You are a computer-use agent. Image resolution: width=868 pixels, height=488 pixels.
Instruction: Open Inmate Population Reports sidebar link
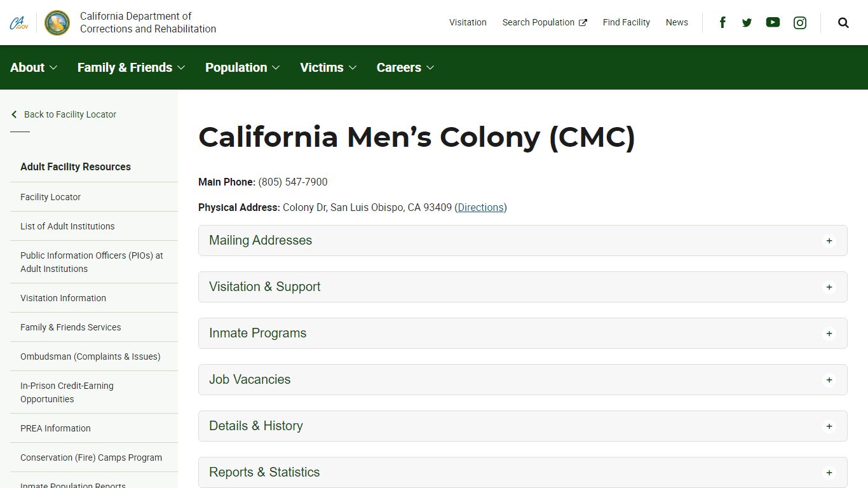[x=73, y=485]
